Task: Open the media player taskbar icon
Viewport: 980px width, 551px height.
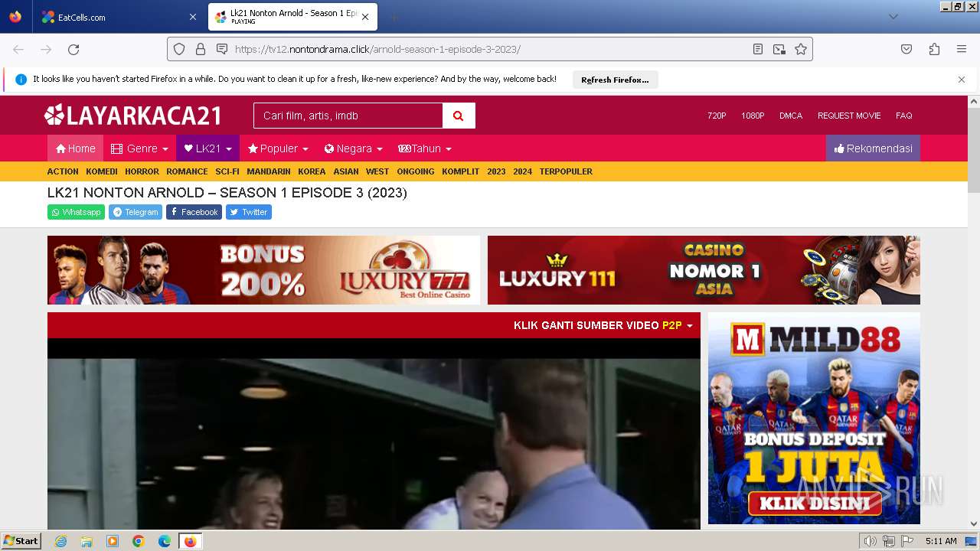Action: pos(113,541)
